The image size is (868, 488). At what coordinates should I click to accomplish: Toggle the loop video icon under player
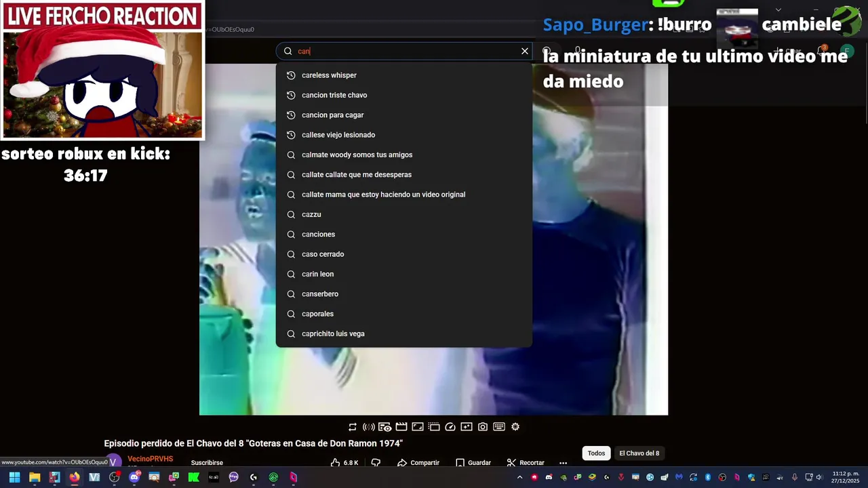[353, 427]
